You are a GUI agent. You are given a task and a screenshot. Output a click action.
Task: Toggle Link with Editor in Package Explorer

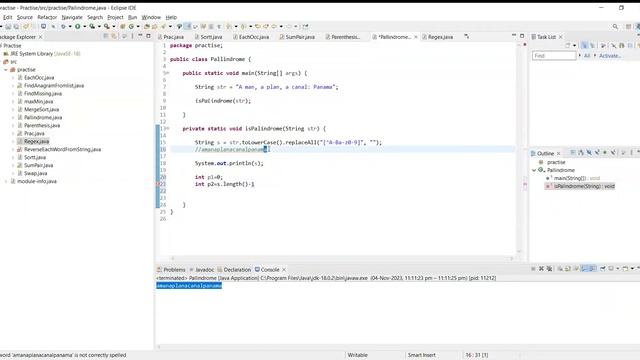pyautogui.click(x=114, y=36)
